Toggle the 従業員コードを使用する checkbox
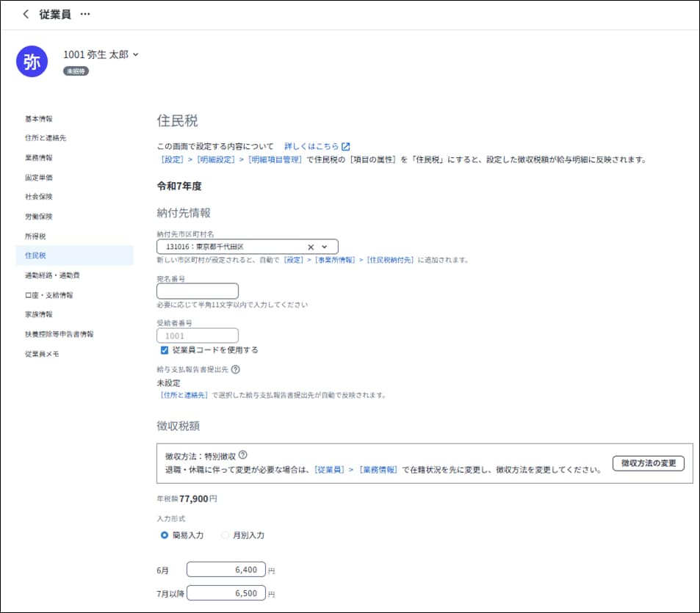 [x=165, y=350]
